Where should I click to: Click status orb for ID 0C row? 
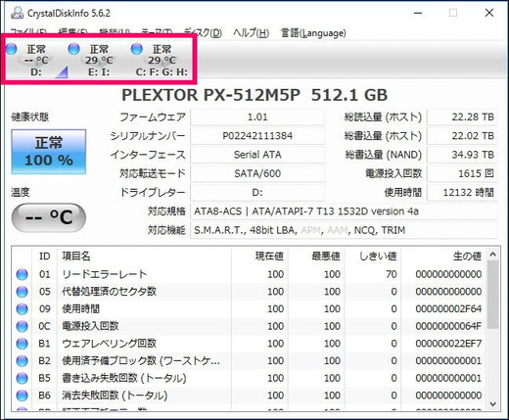(22, 326)
